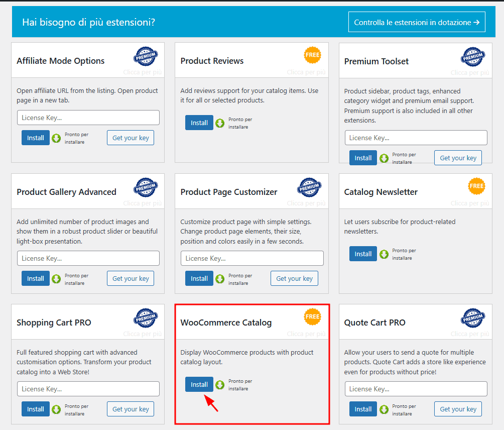Click the PREMIUM badge on Premium Toolset
This screenshot has width=504, height=430.
coord(472,56)
